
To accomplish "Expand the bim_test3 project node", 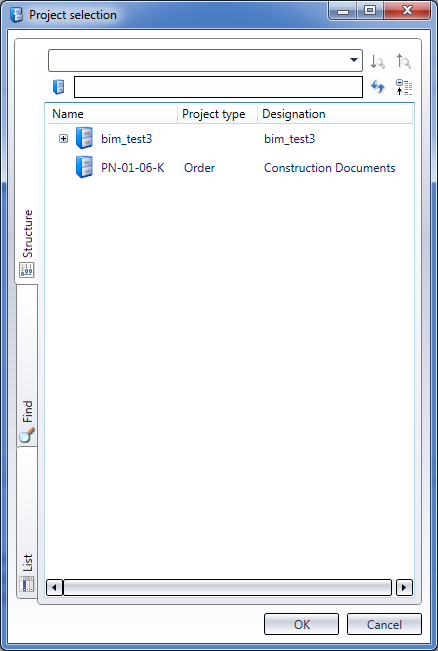I will pyautogui.click(x=63, y=139).
